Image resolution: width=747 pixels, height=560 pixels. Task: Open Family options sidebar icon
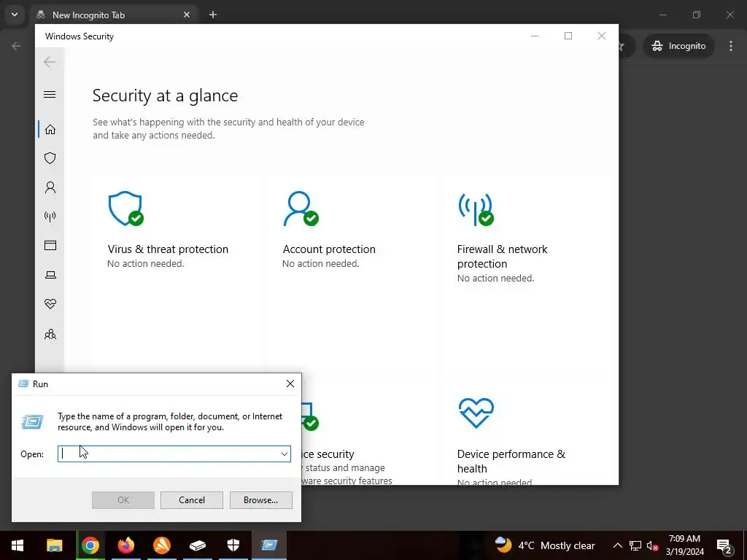(50, 334)
